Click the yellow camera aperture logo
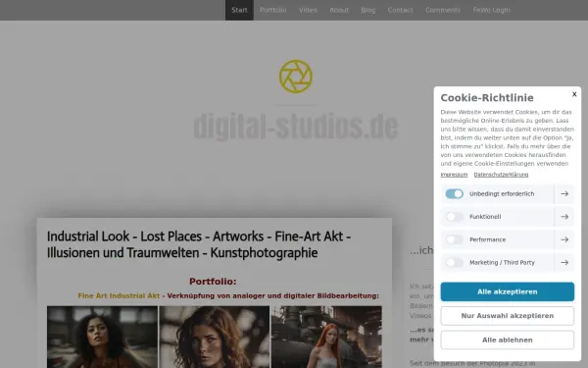 click(296, 77)
